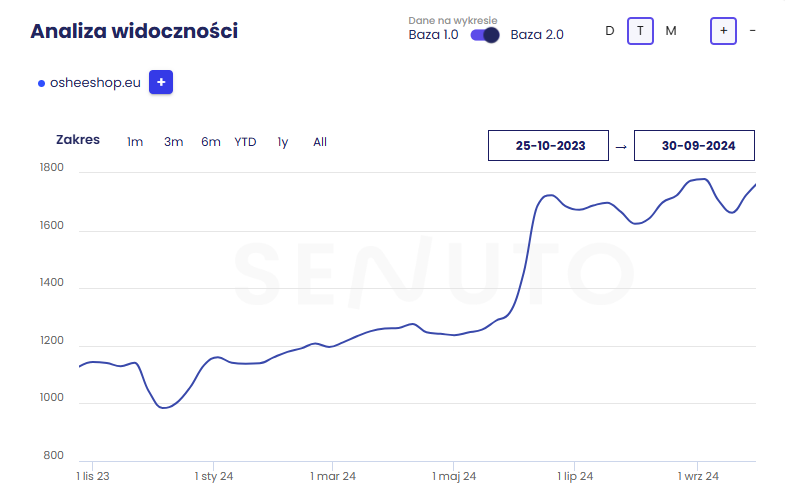Select monthly granularity M
The width and height of the screenshot is (785, 495).
click(x=671, y=31)
